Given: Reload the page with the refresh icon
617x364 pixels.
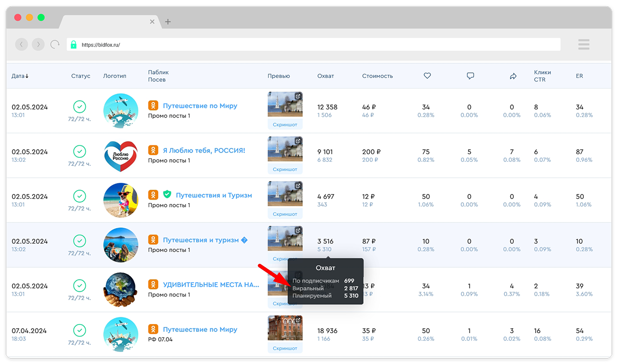Looking at the screenshot, I should [x=55, y=44].
